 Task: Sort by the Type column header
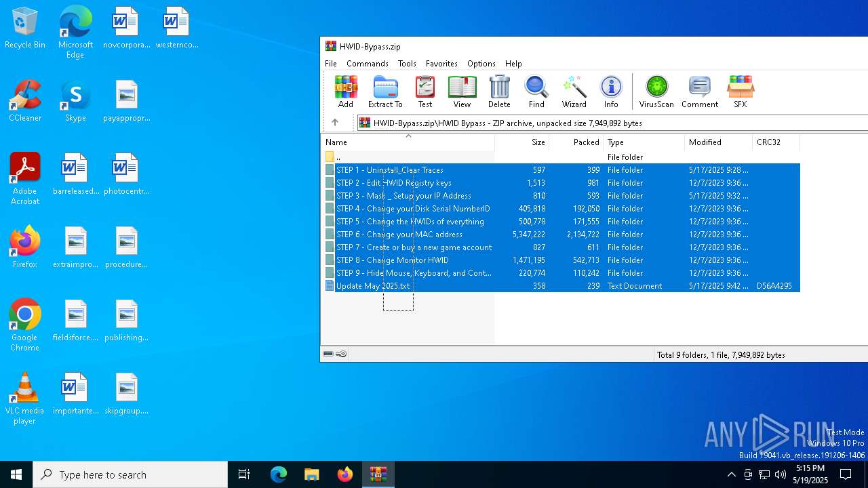644,142
